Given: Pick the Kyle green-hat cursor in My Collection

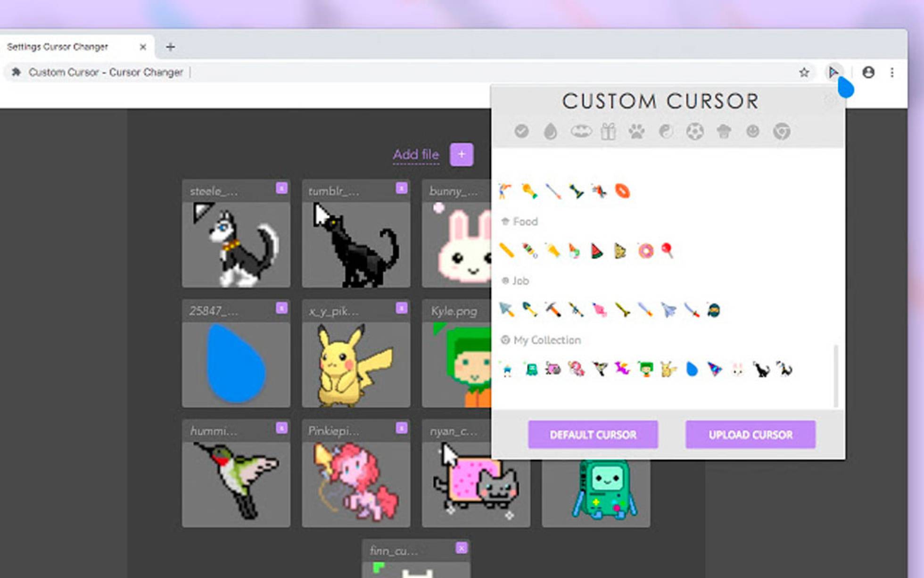Looking at the screenshot, I should (645, 369).
